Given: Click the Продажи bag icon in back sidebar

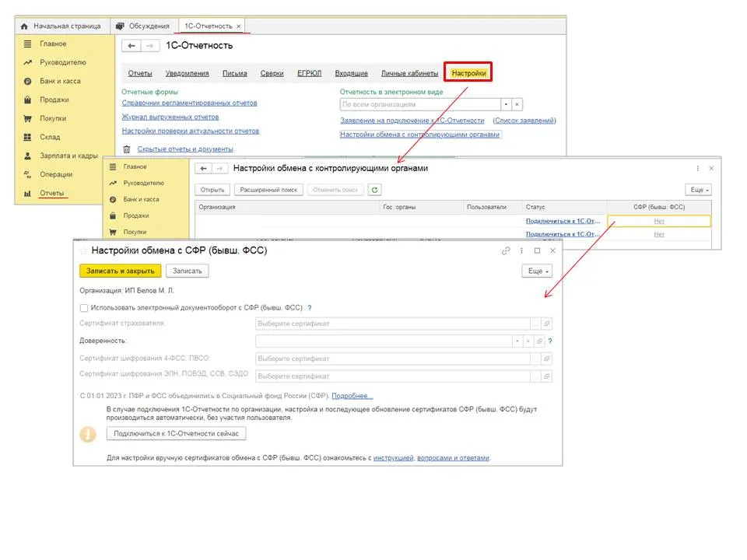Looking at the screenshot, I should pos(28,100).
